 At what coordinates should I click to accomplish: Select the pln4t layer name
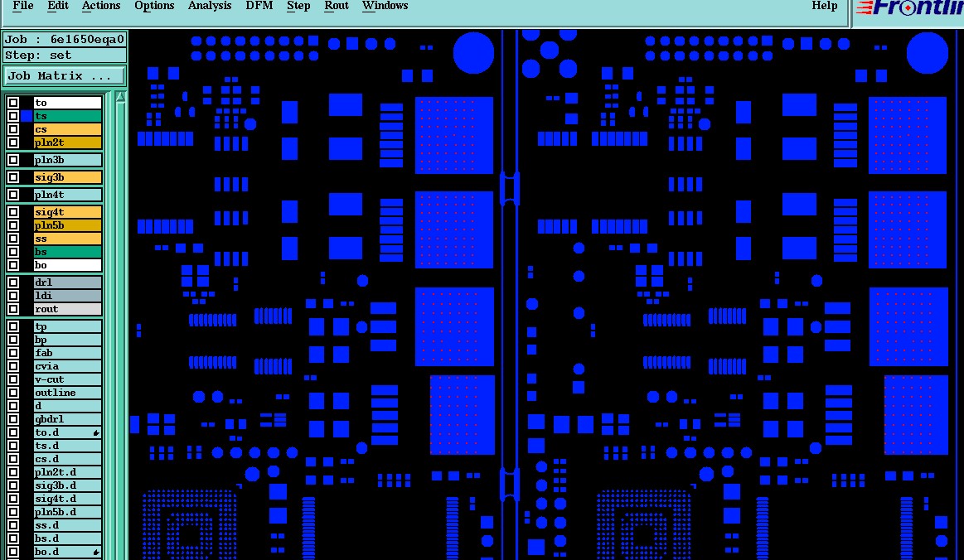pos(68,194)
